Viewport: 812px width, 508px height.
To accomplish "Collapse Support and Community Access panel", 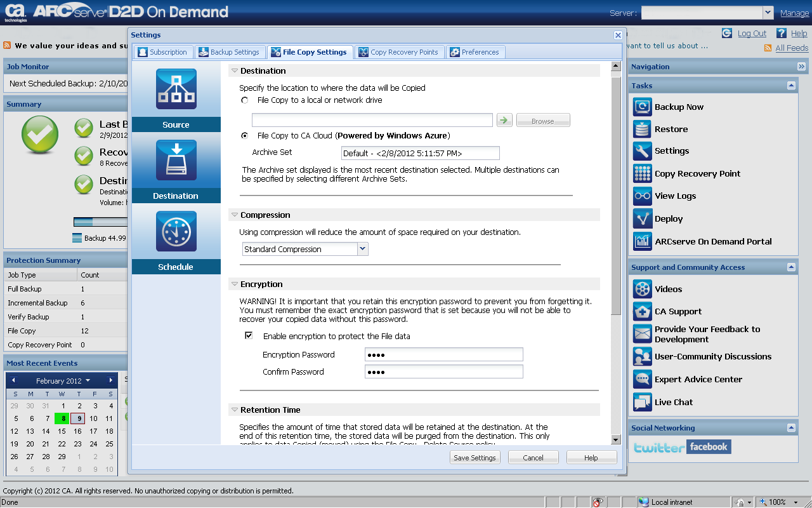I will pyautogui.click(x=791, y=267).
